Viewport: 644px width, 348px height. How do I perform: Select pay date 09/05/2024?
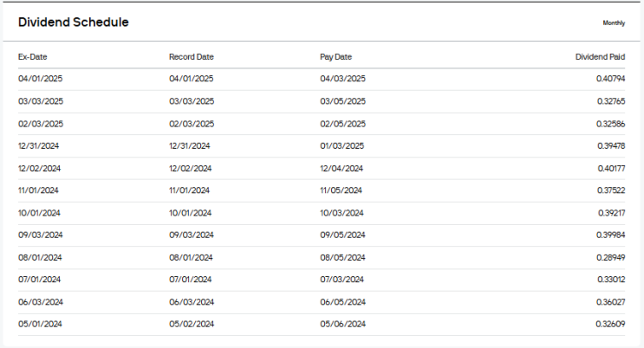[x=342, y=235]
